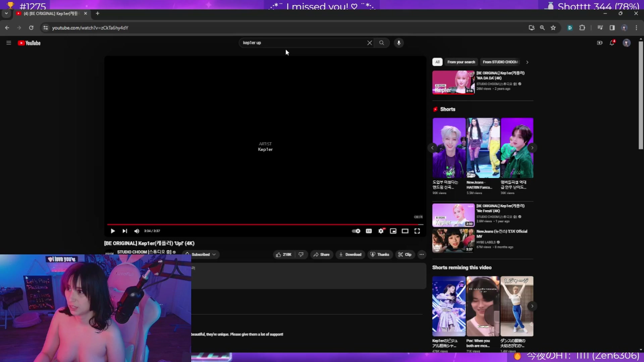Image resolution: width=644 pixels, height=362 pixels.
Task: Select the From your search chip
Action: coord(461,62)
